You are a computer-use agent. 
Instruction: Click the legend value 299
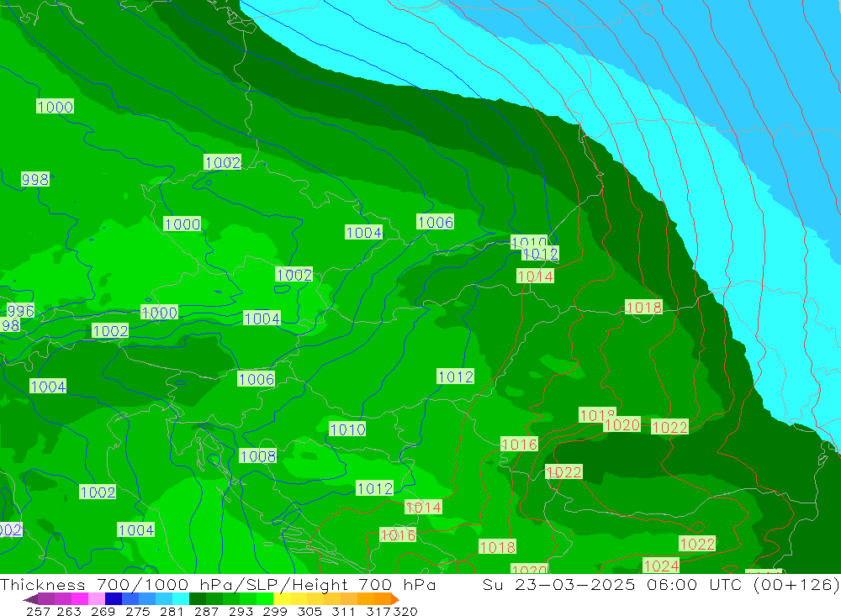pos(274,611)
